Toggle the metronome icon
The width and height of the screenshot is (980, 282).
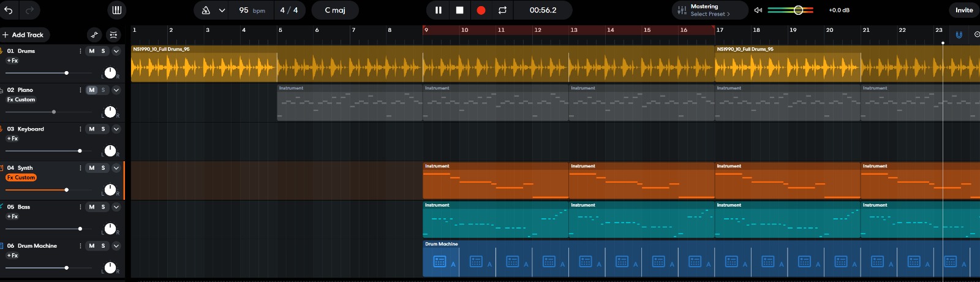(x=206, y=10)
